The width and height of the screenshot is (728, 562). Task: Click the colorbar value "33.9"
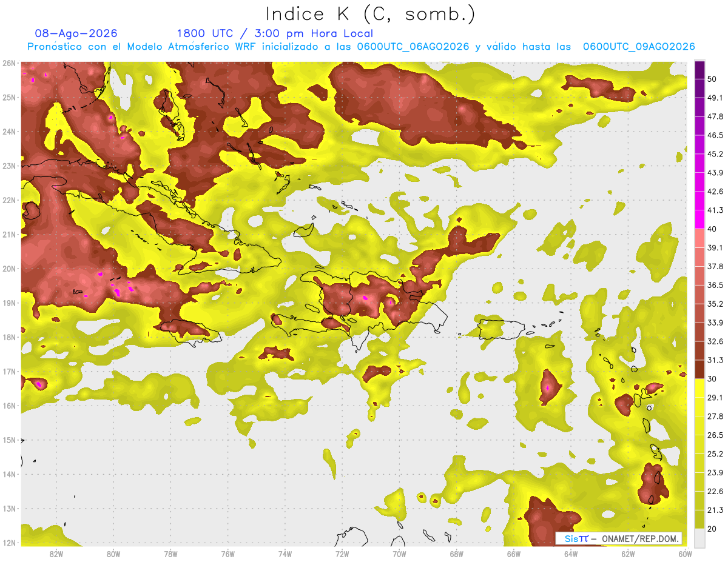click(x=715, y=323)
